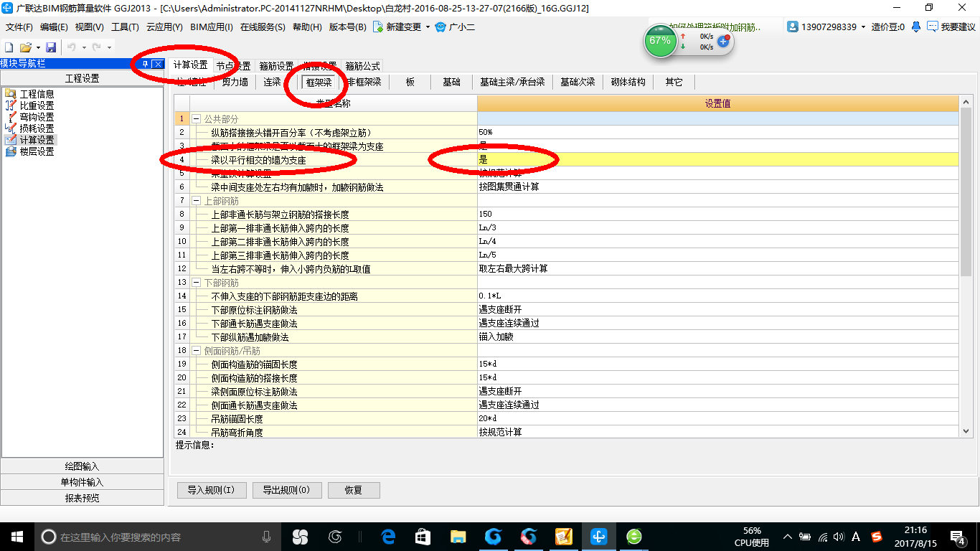Select the 砌体结构 tab
This screenshot has width=980, height=551.
(628, 82)
